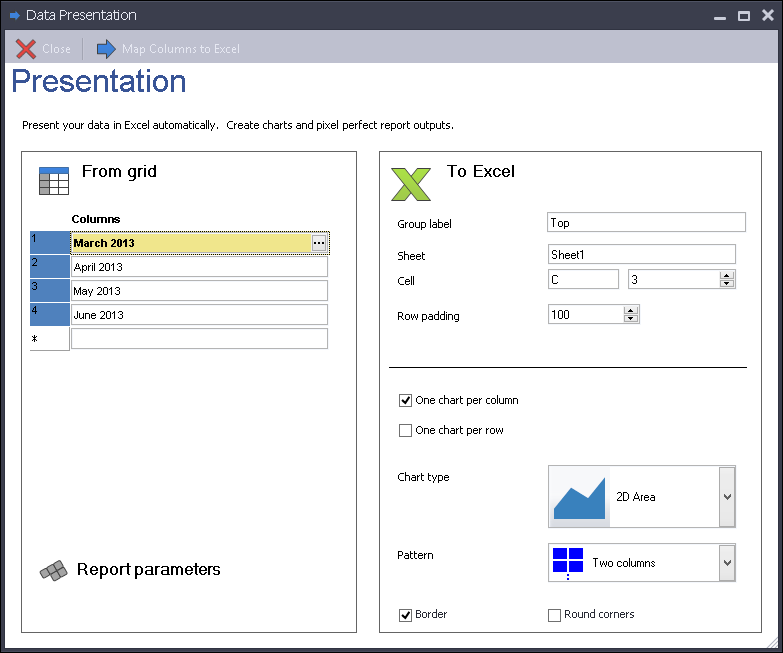Click the From grid table icon
783x653 pixels.
point(54,181)
